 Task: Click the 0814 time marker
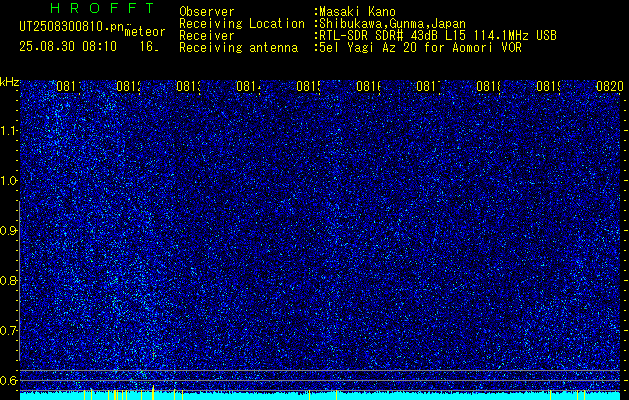tap(249, 86)
